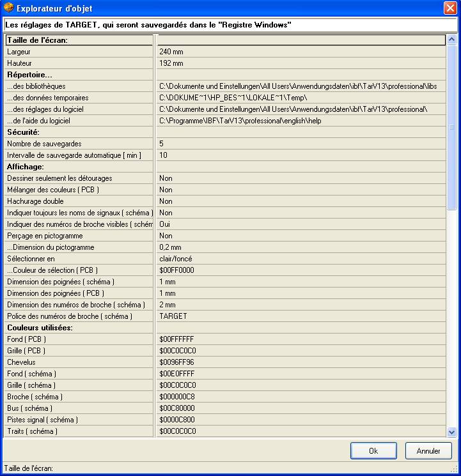Viewport: 461px width, 476px height.
Task: Click the libraries directory path field
Action: point(301,86)
